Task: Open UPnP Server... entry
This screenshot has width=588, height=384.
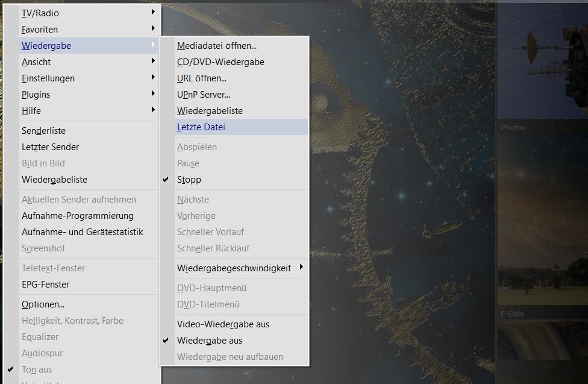Action: click(x=204, y=94)
